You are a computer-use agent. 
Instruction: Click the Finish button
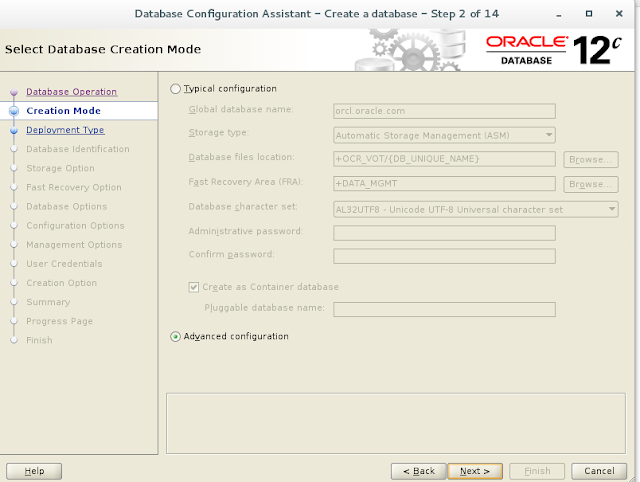coord(537,471)
